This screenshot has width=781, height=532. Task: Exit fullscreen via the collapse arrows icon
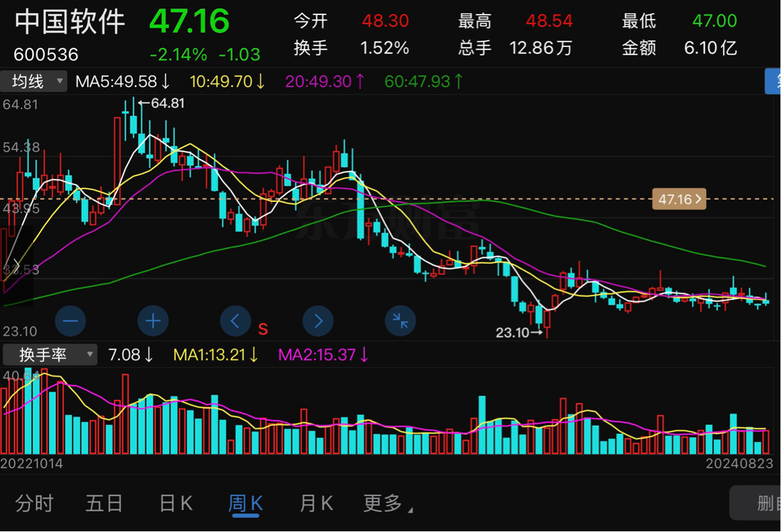[x=401, y=321]
